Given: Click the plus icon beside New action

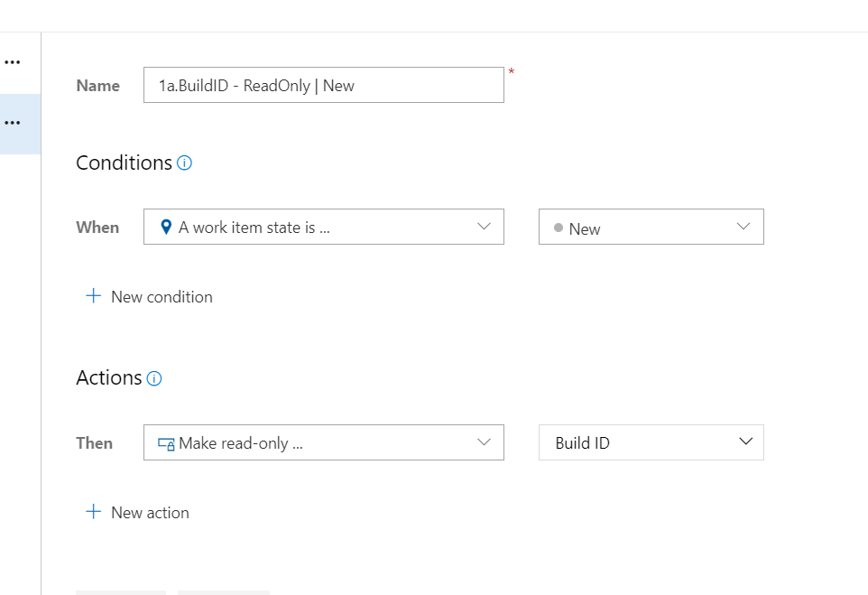Looking at the screenshot, I should click(x=94, y=511).
